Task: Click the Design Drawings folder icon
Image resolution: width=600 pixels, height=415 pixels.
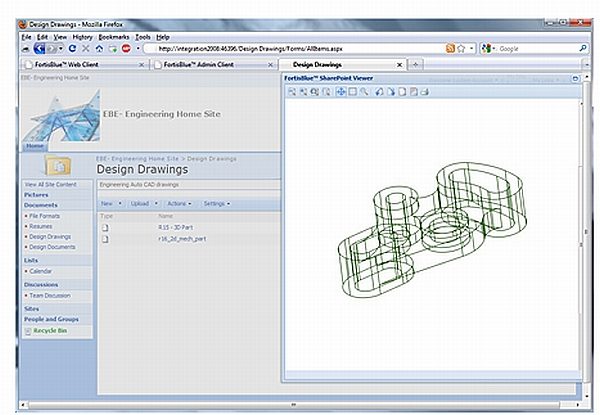Action: (58, 166)
